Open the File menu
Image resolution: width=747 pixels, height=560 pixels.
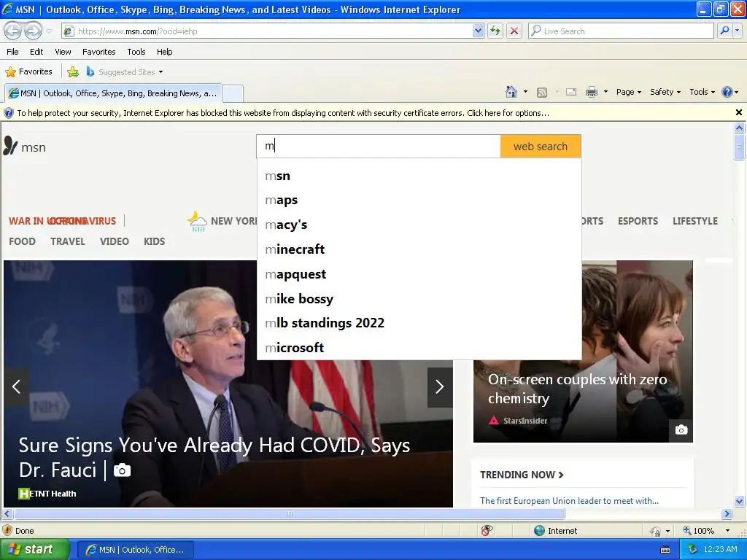point(12,52)
